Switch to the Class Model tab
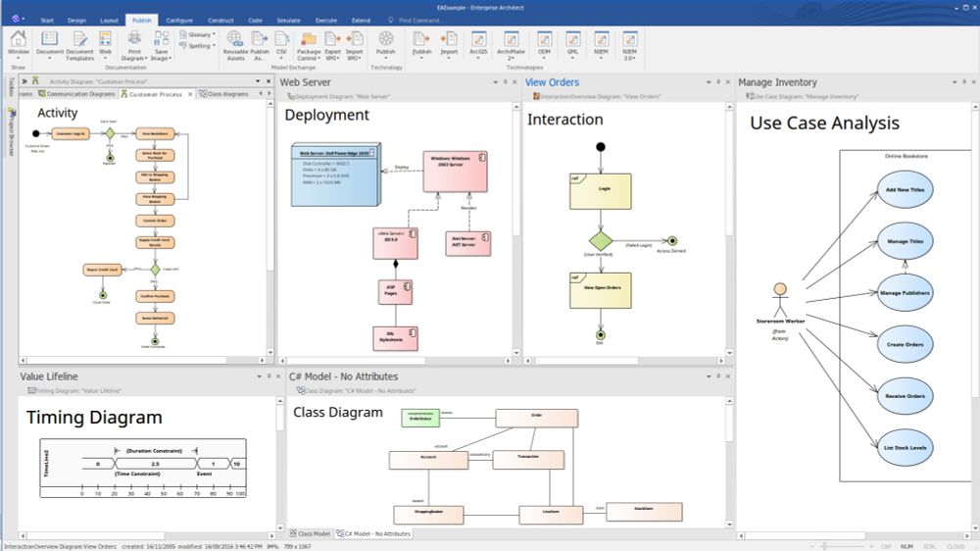This screenshot has height=551, width=980. tap(310, 534)
